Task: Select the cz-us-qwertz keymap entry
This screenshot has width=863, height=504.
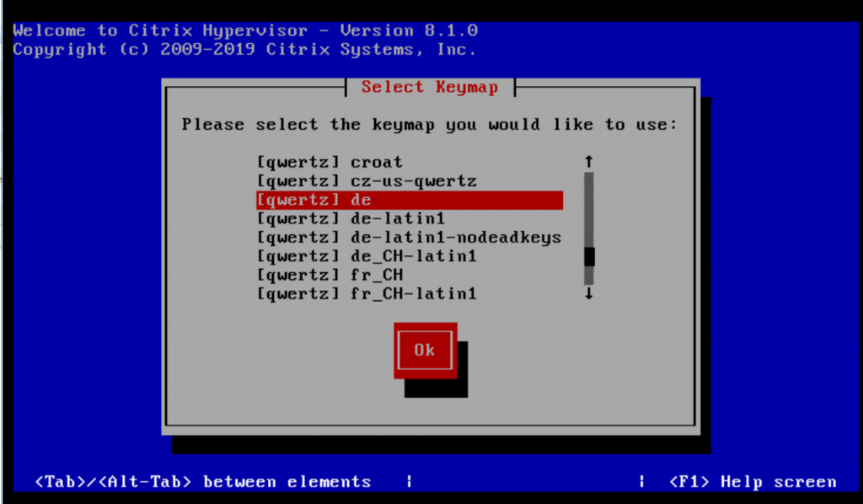Action: tap(409, 181)
